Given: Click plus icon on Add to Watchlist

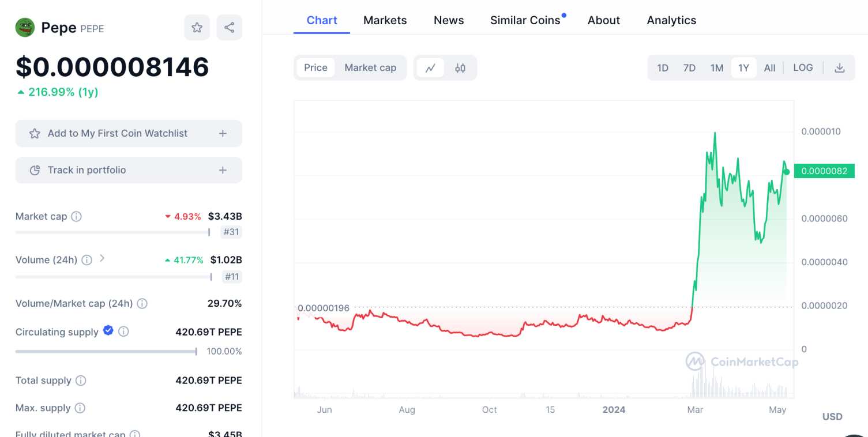Looking at the screenshot, I should [223, 134].
